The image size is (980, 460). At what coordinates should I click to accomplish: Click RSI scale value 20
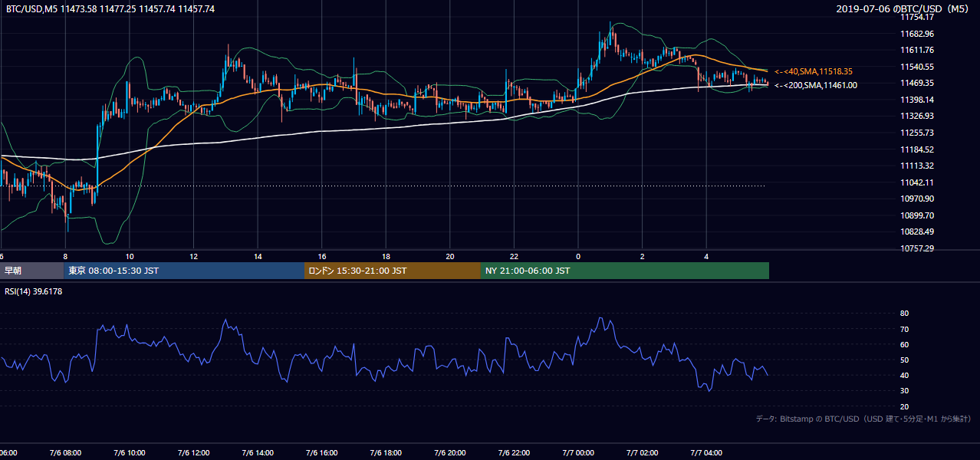(905, 406)
